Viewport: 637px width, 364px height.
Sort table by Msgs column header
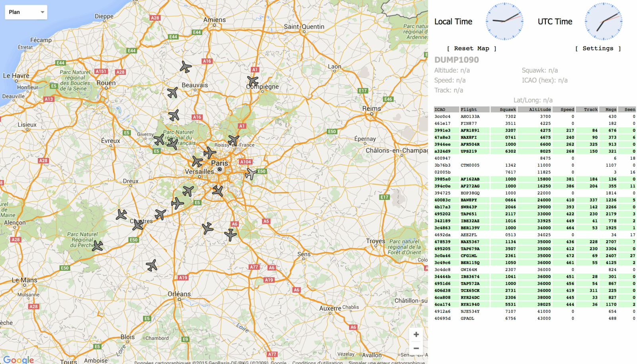608,109
